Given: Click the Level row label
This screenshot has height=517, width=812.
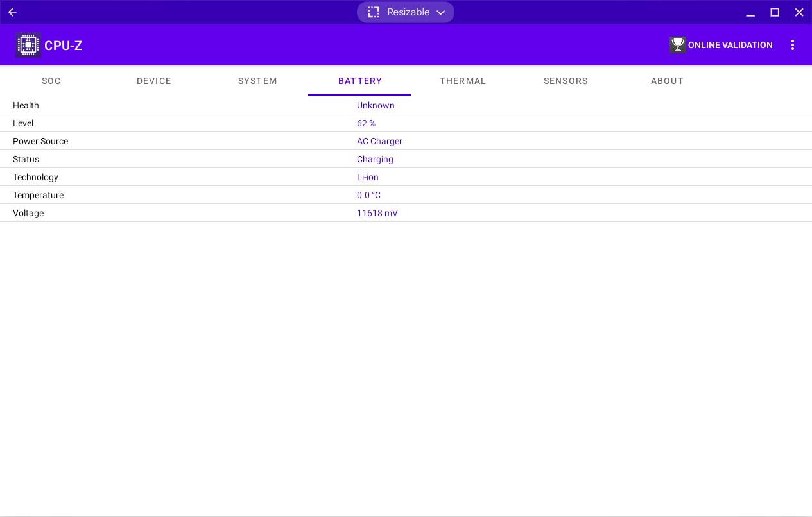Looking at the screenshot, I should pyautogui.click(x=23, y=123).
